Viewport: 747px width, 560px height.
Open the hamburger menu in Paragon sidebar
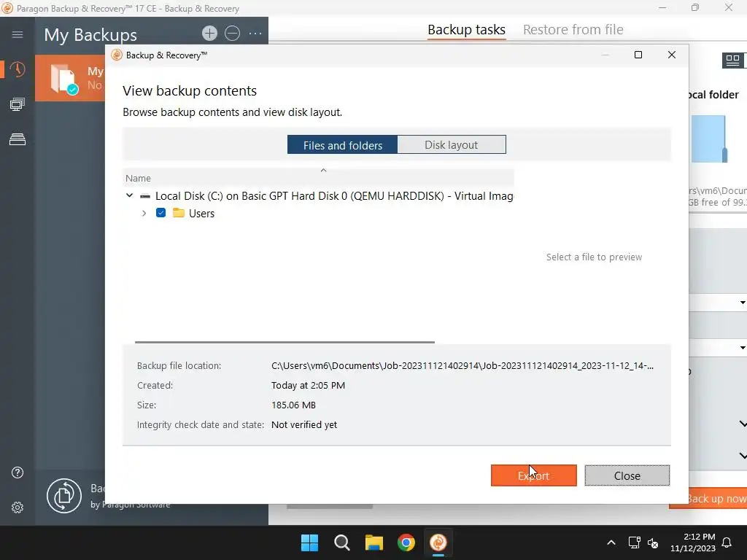coord(18,34)
